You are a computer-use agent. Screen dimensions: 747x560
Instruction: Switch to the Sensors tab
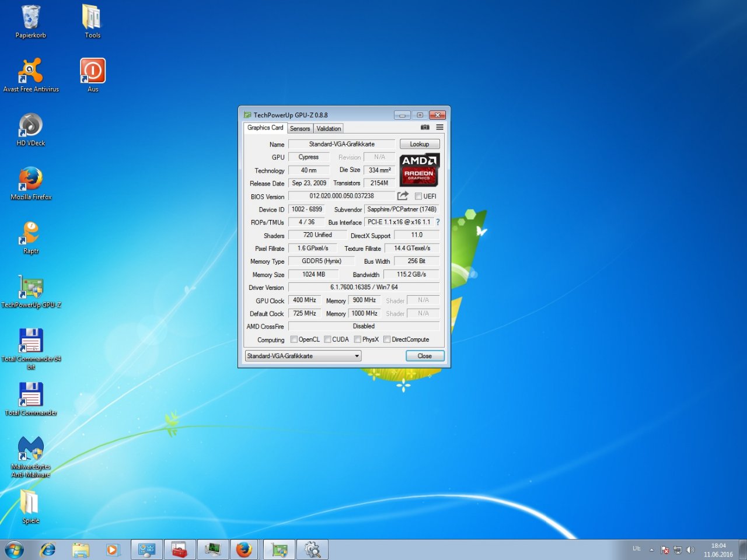coord(300,128)
